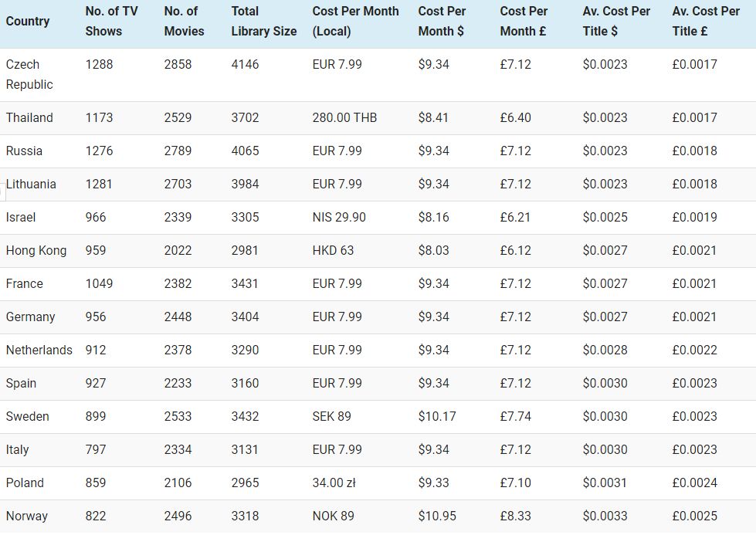
Task: Sort by Cost Per Month $ header
Action: pyautogui.click(x=442, y=21)
